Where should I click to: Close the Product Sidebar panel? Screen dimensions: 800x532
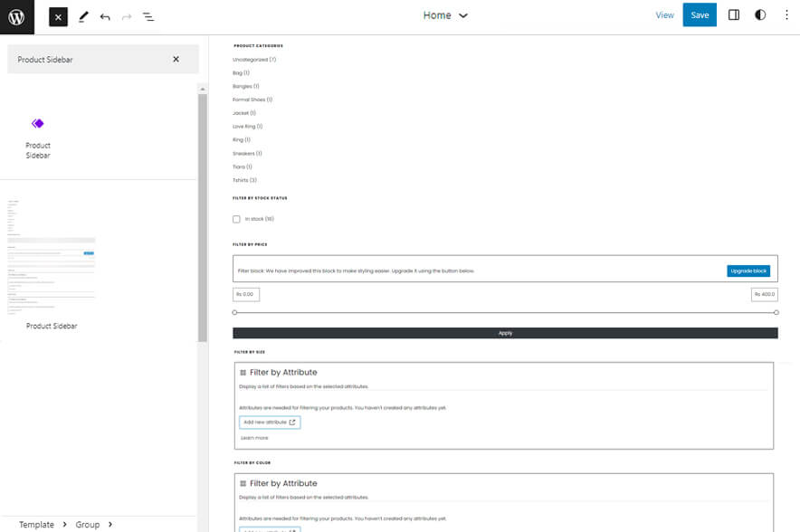coord(177,58)
